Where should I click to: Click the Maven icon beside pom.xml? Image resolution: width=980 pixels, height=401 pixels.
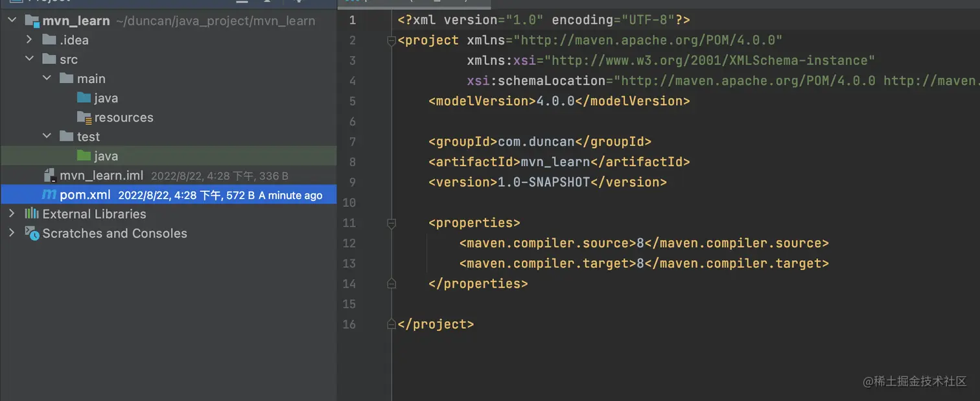(x=49, y=195)
